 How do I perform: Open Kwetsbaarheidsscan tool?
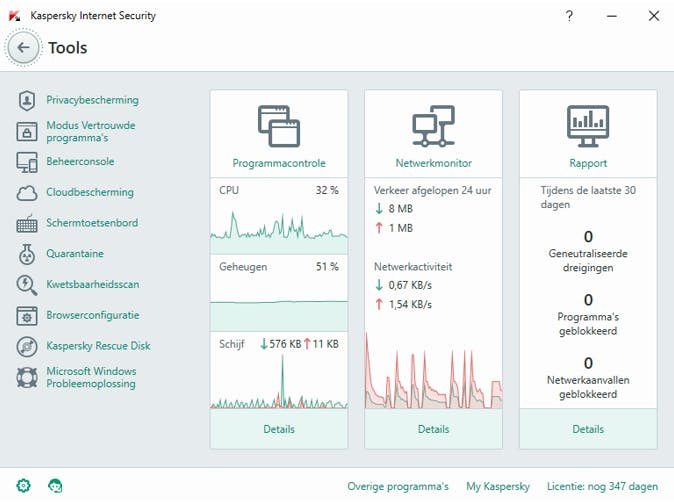point(92,284)
